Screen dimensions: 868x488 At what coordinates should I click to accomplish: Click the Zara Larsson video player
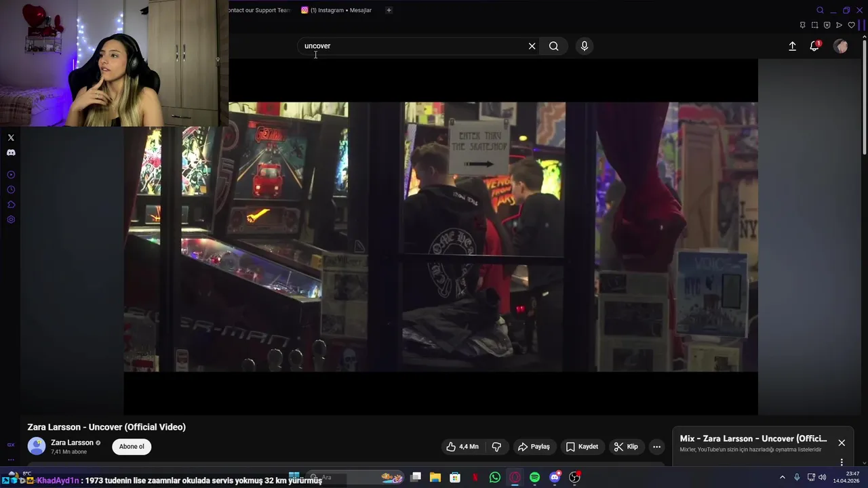click(441, 237)
